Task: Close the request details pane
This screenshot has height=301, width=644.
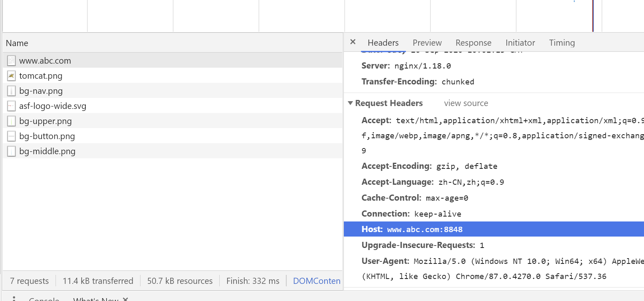Action: coord(353,42)
